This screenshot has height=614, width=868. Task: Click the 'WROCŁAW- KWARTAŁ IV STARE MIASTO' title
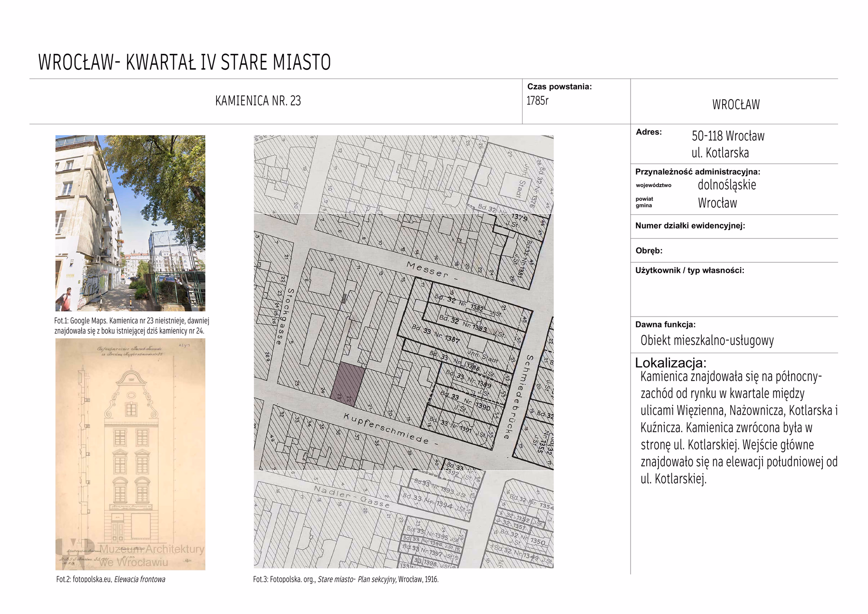[x=184, y=62]
